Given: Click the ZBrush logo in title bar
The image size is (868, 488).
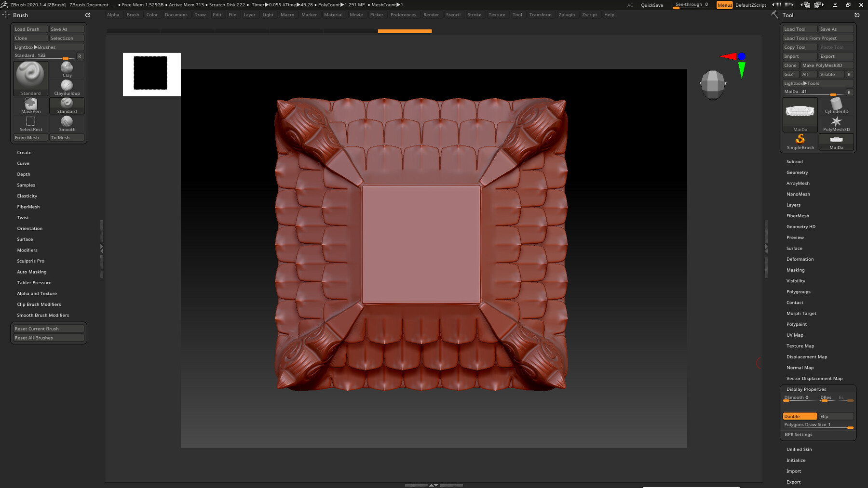Looking at the screenshot, I should pos(5,4).
